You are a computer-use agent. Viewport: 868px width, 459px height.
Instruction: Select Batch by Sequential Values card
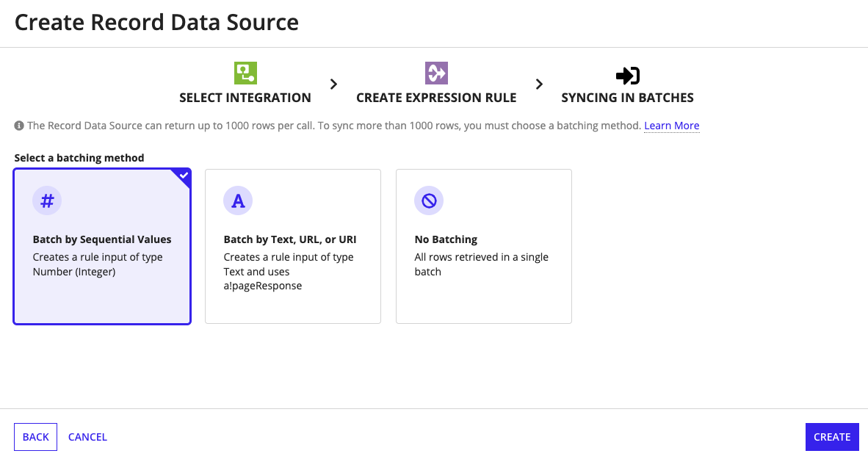102,246
